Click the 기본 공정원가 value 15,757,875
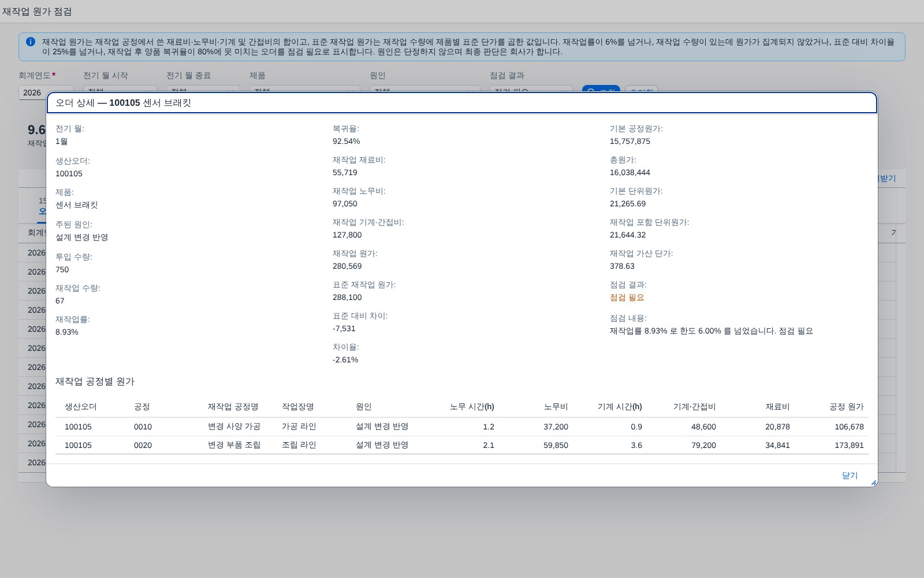Viewport: 924px width, 578px height. point(630,141)
